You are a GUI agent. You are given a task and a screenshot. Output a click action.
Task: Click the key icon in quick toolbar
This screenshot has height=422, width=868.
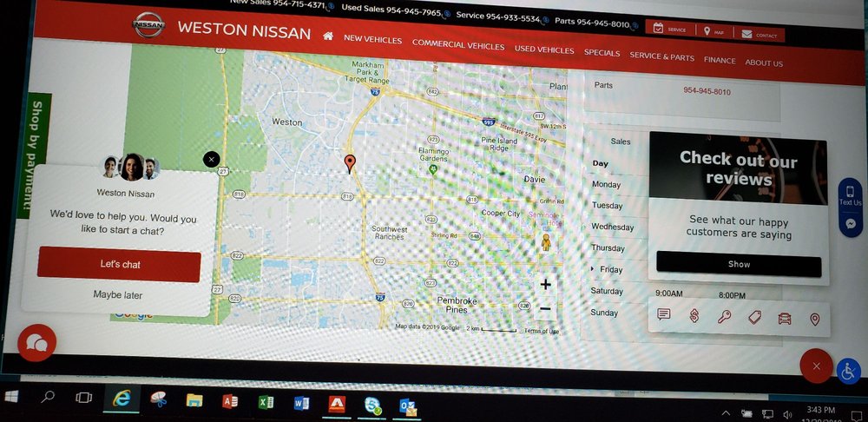coord(725,317)
